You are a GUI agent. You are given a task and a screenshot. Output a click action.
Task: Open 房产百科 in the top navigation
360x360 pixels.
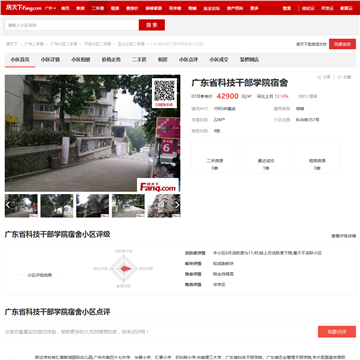click(x=235, y=8)
